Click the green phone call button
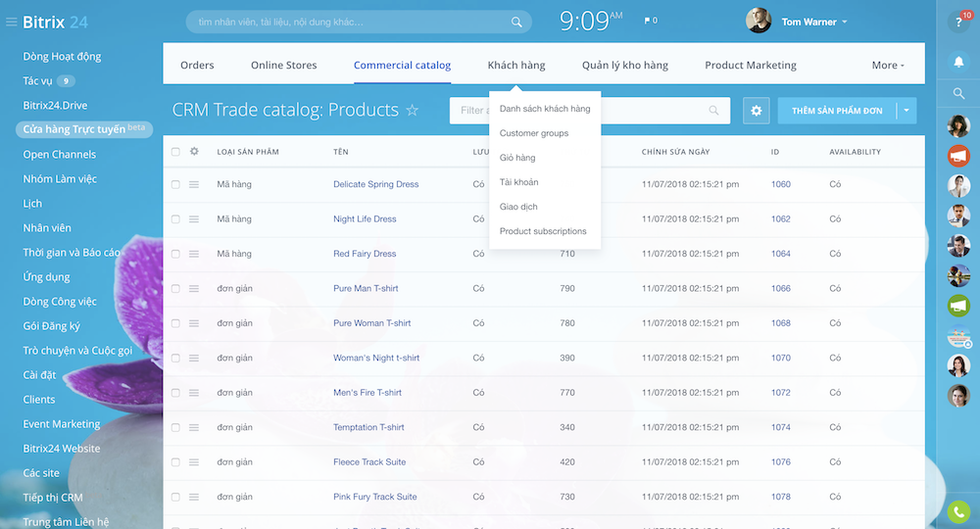This screenshot has height=529, width=980. (958, 511)
